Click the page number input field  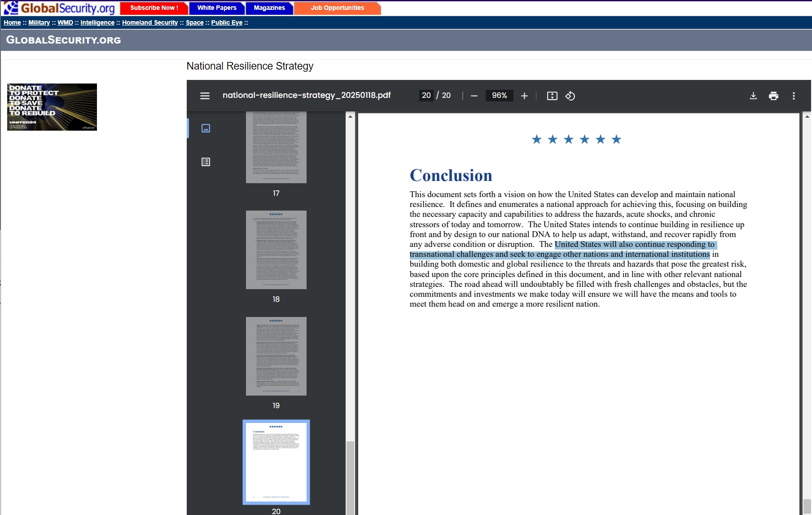point(426,96)
